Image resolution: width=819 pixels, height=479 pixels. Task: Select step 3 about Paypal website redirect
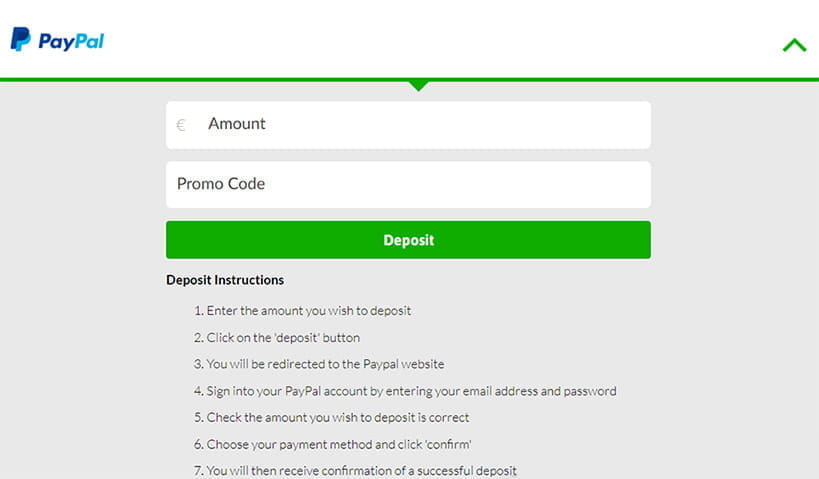tap(319, 364)
